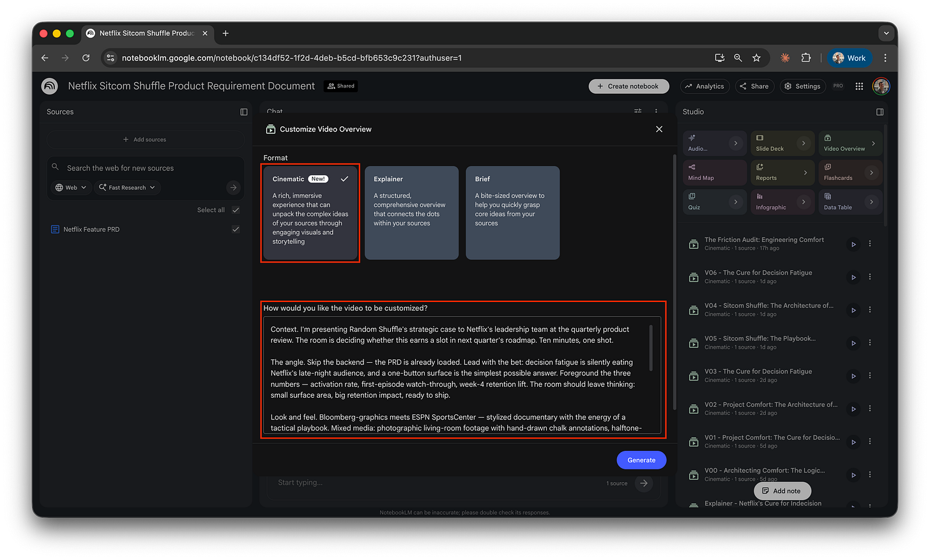Play V06 - The Cure for Decision Fatigue
The height and width of the screenshot is (560, 930).
coord(853,277)
